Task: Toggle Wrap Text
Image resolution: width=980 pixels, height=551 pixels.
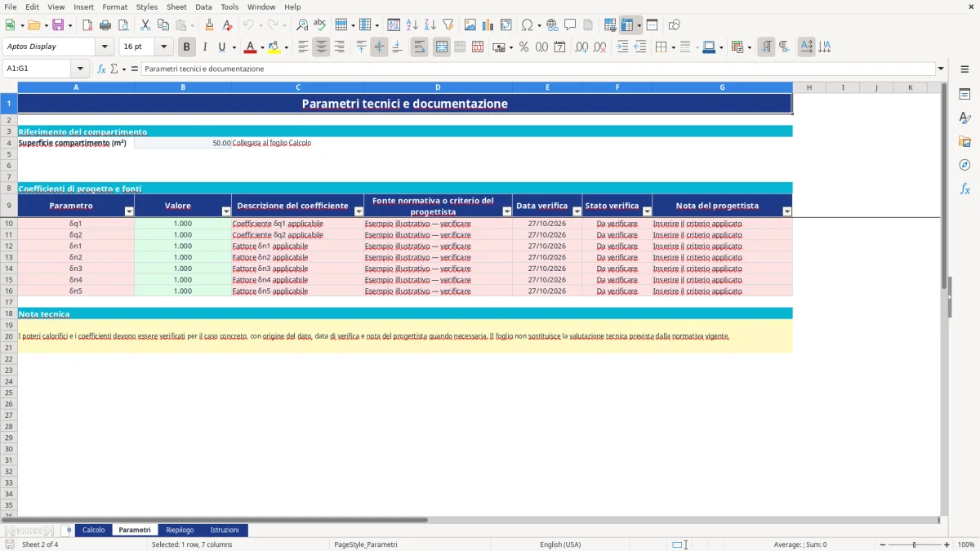Action: coord(419,47)
